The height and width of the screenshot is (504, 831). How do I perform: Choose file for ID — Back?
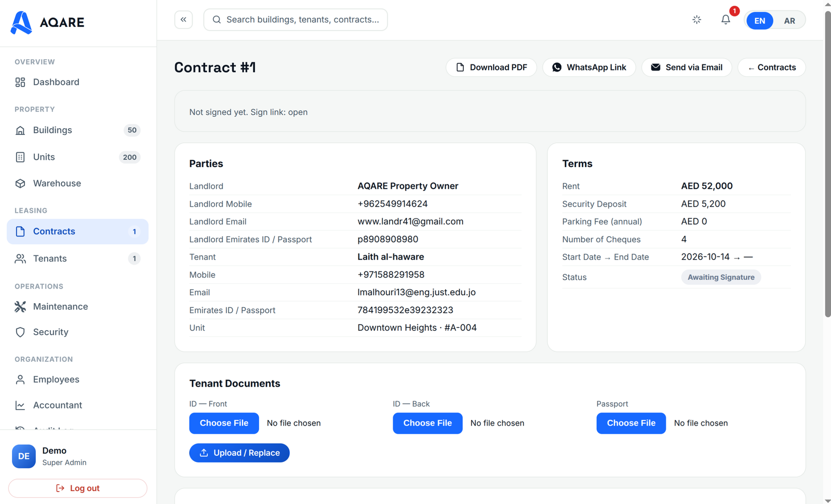[x=427, y=423]
